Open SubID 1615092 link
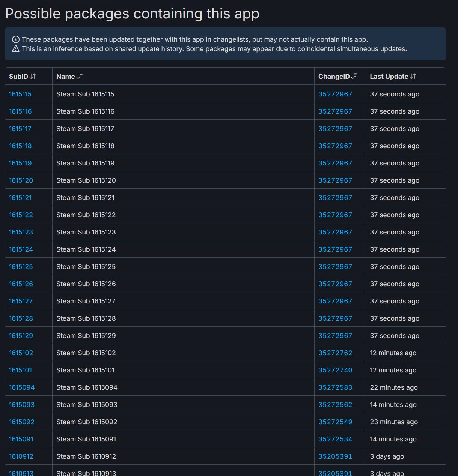458x476 pixels. pos(22,422)
